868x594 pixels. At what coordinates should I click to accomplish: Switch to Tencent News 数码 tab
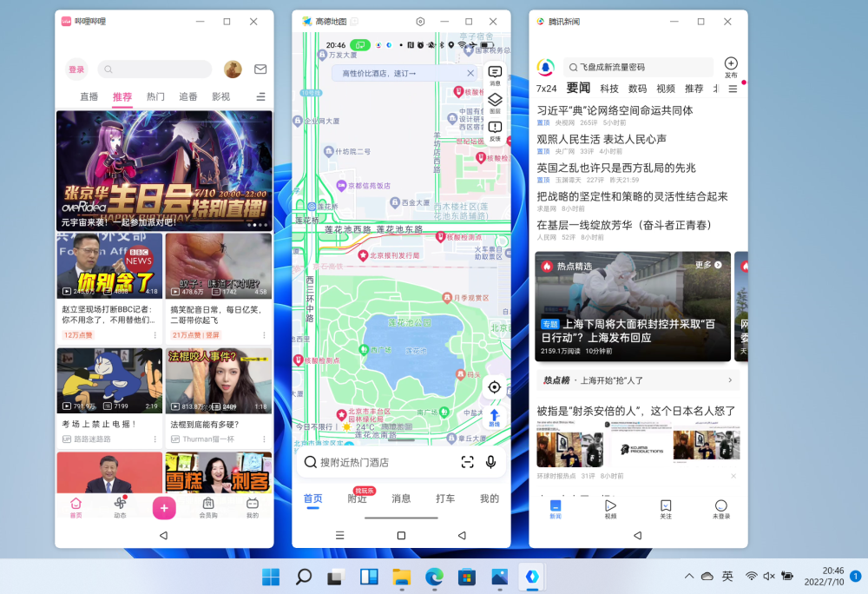coord(637,89)
